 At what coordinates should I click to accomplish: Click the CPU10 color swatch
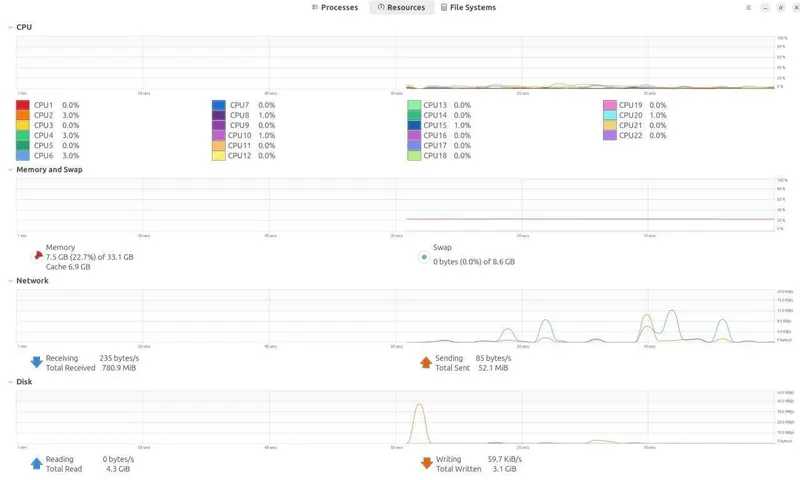pos(219,136)
